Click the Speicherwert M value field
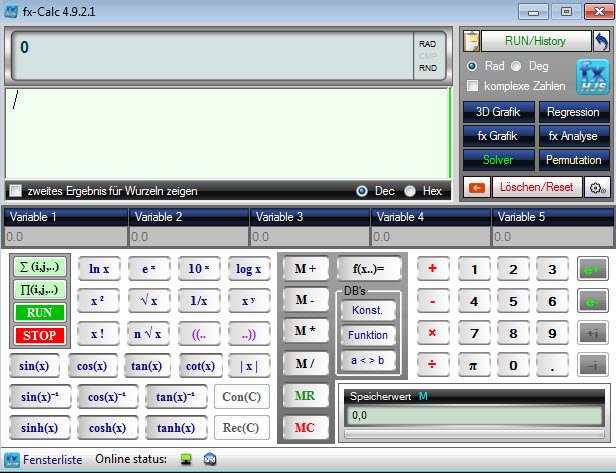Viewport: 616px width, 473px height. [x=474, y=416]
